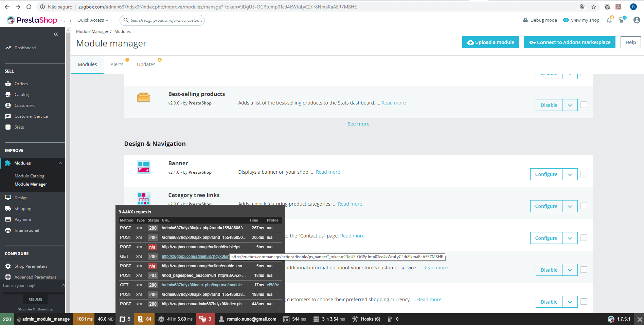Viewport: 644px width, 325px height.
Task: Collapse the Modules sidebar submenu
Action: [x=60, y=163]
